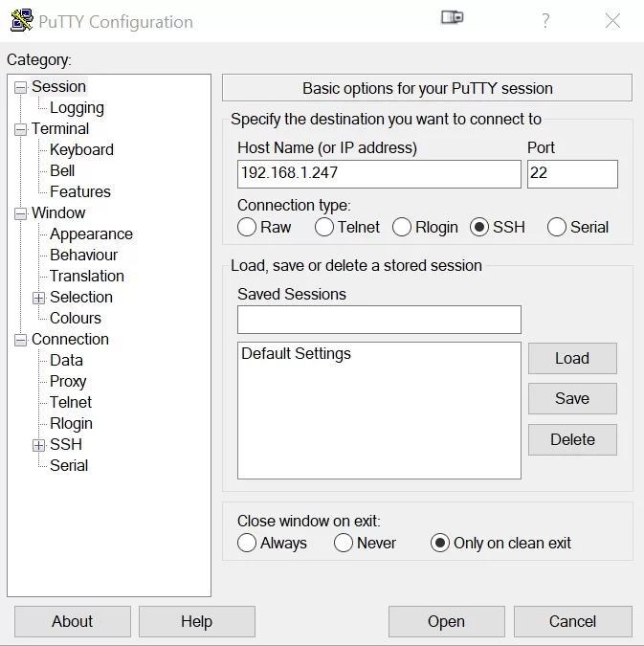Viewport: 644px width, 646px height.
Task: Expand the SSH tree node
Action: point(39,445)
